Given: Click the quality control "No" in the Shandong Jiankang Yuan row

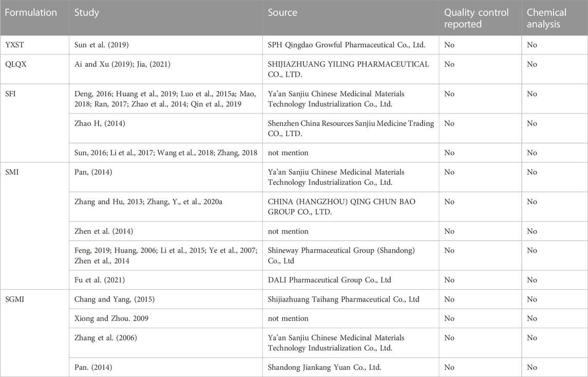Looking at the screenshot, I should click(x=449, y=367).
